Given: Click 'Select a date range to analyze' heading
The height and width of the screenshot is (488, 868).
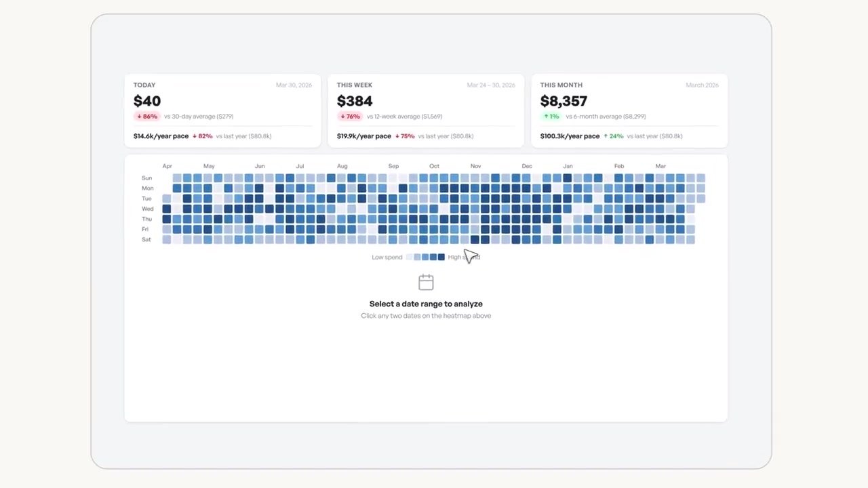Looking at the screenshot, I should [x=426, y=304].
